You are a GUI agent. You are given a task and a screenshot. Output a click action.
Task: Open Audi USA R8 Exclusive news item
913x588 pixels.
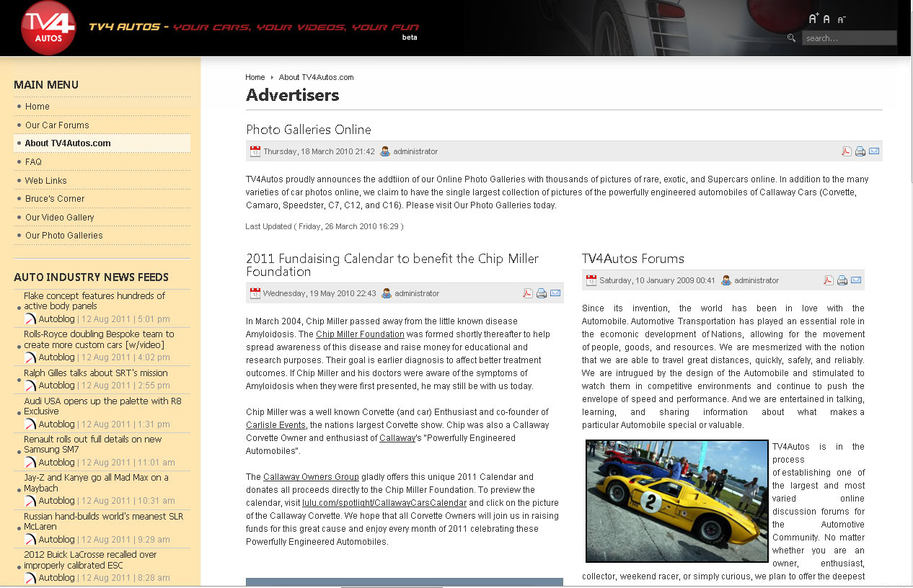102,406
